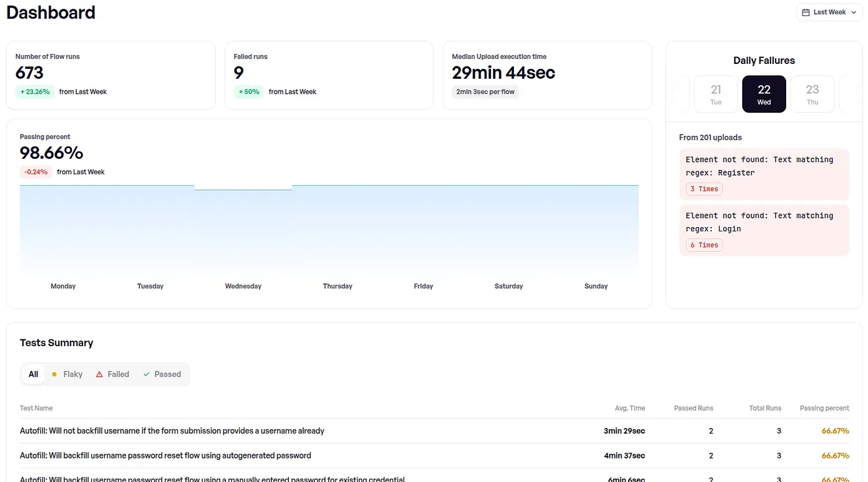This screenshot has width=868, height=482.
Task: Click the calendar icon beside Last Week
Action: (x=805, y=12)
